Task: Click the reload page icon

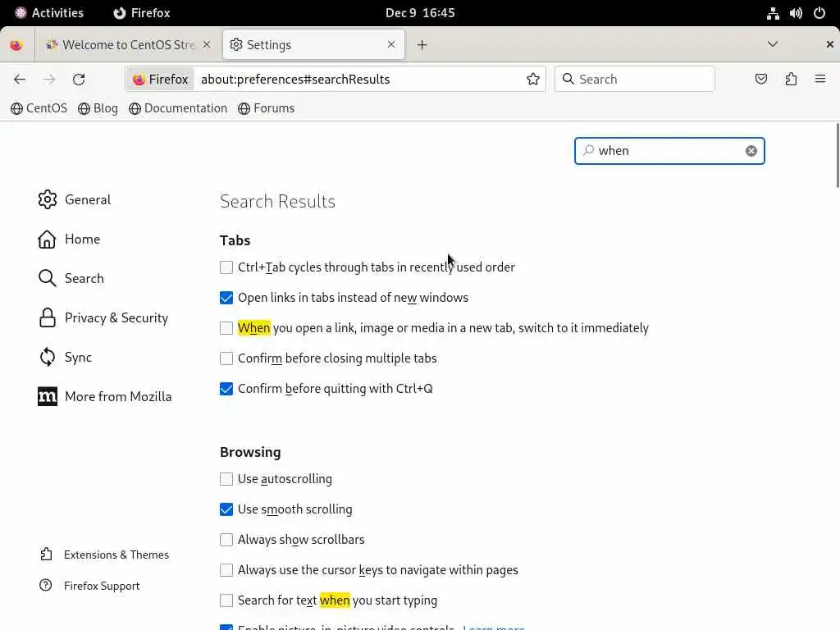Action: [79, 80]
